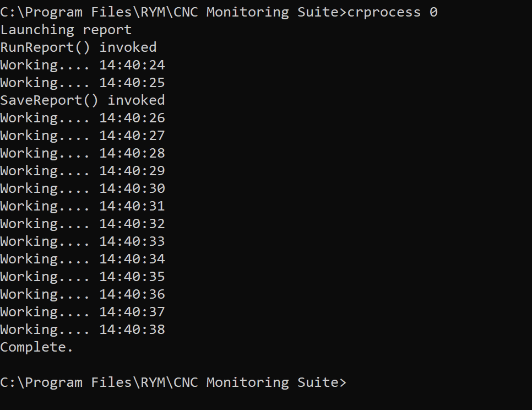Click the Working line at 14:40:31
This screenshot has height=410, width=532.
point(83,206)
